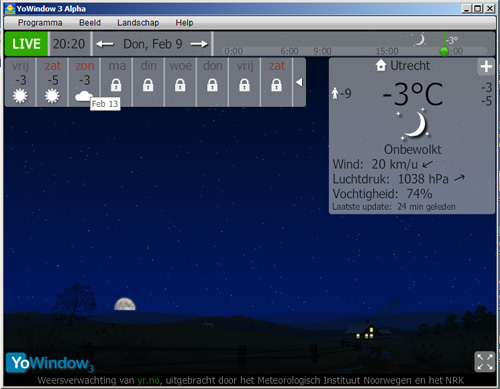Open the Programma menu
Viewport: 500px width, 389px height.
click(40, 23)
